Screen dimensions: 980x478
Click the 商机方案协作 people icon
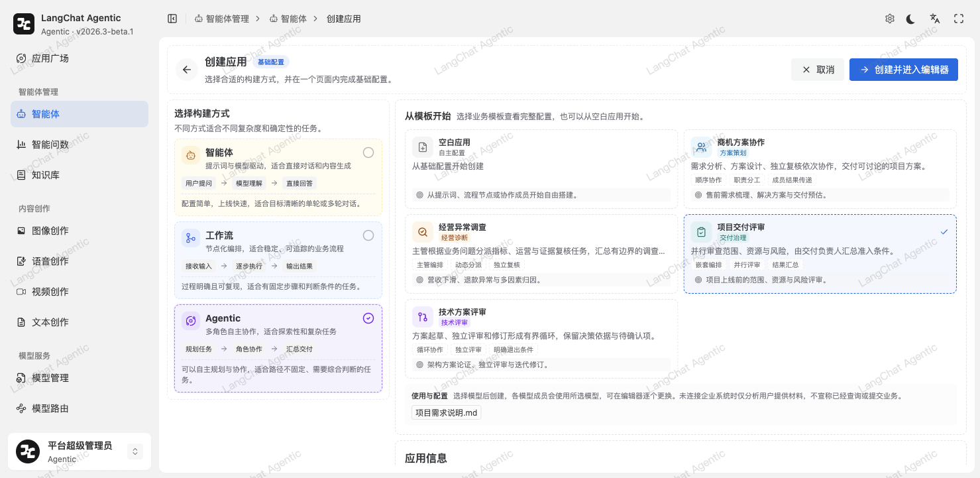pos(702,147)
